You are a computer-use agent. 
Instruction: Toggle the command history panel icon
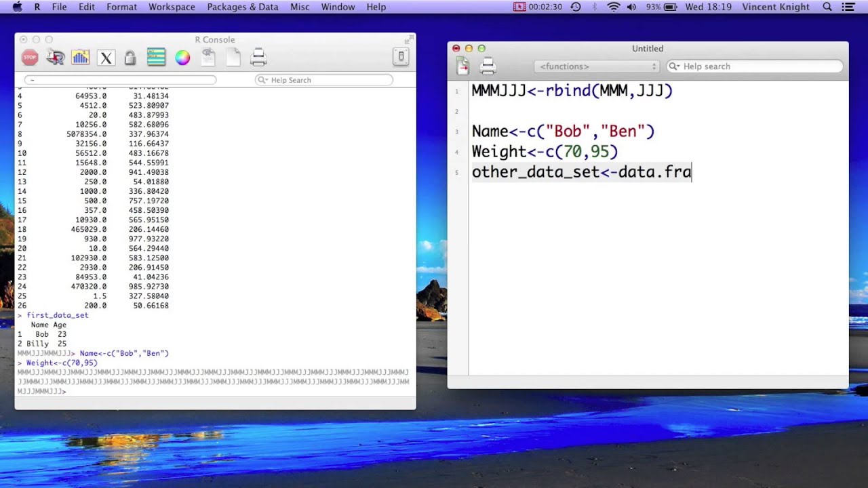pyautogui.click(x=156, y=58)
